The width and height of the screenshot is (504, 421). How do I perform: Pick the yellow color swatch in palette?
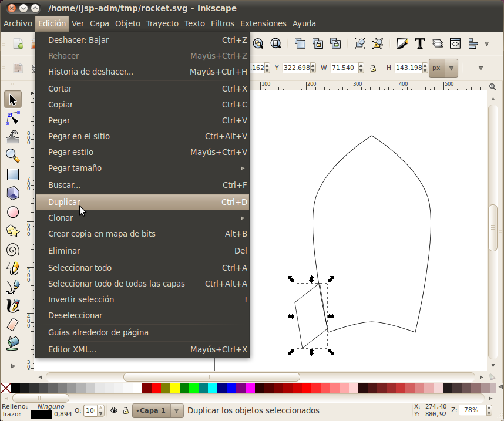(175, 388)
